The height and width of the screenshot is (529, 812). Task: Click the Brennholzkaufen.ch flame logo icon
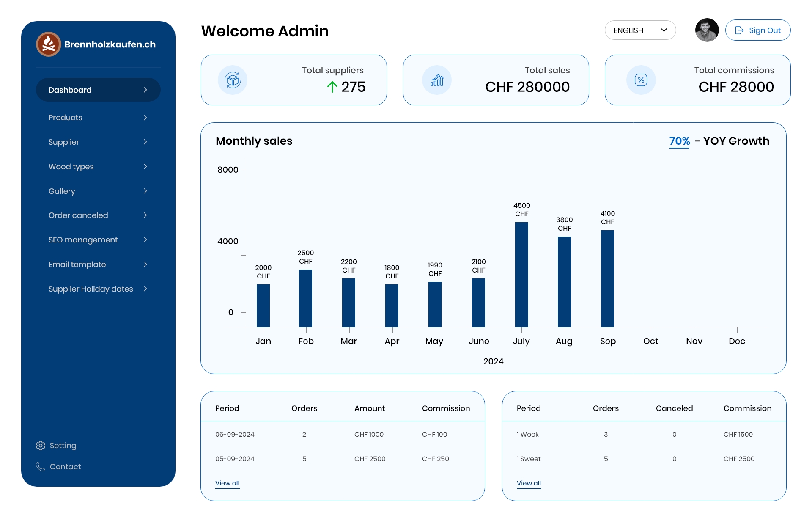pos(48,44)
